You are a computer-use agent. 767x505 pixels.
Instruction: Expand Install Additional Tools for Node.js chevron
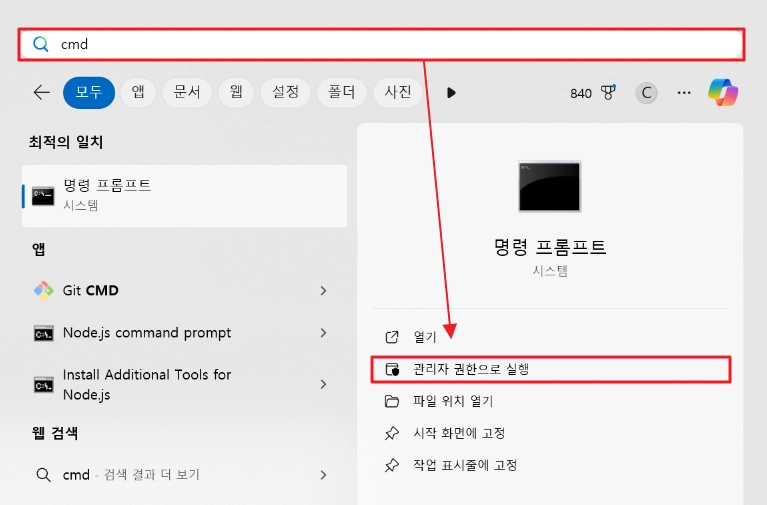323,384
